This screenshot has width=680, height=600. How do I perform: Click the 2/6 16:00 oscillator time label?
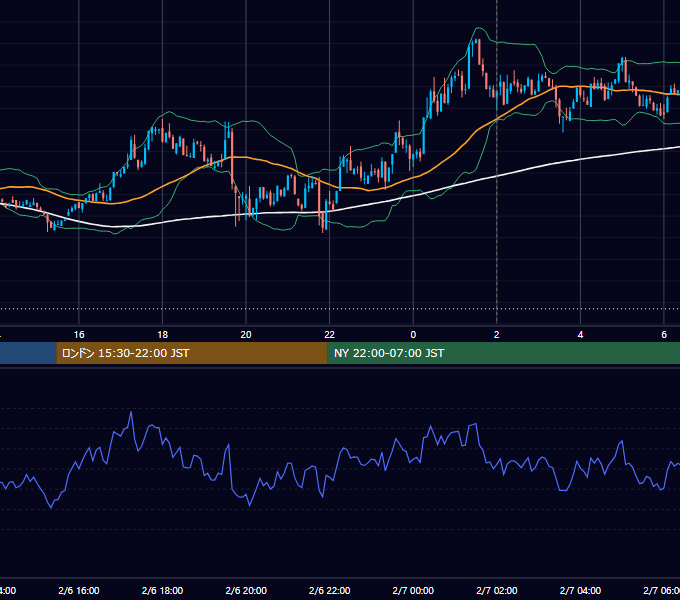point(79,590)
